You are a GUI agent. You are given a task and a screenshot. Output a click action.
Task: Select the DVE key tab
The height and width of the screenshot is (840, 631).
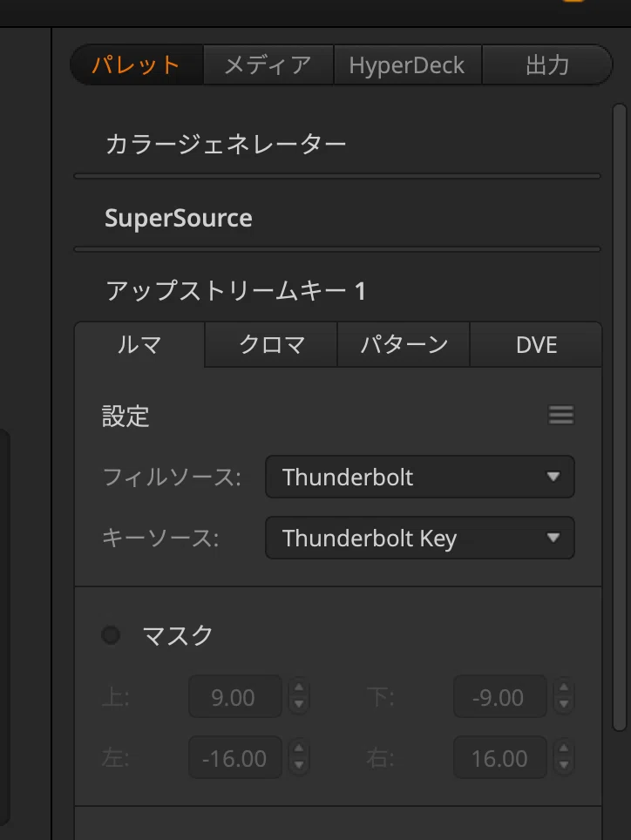(x=536, y=344)
